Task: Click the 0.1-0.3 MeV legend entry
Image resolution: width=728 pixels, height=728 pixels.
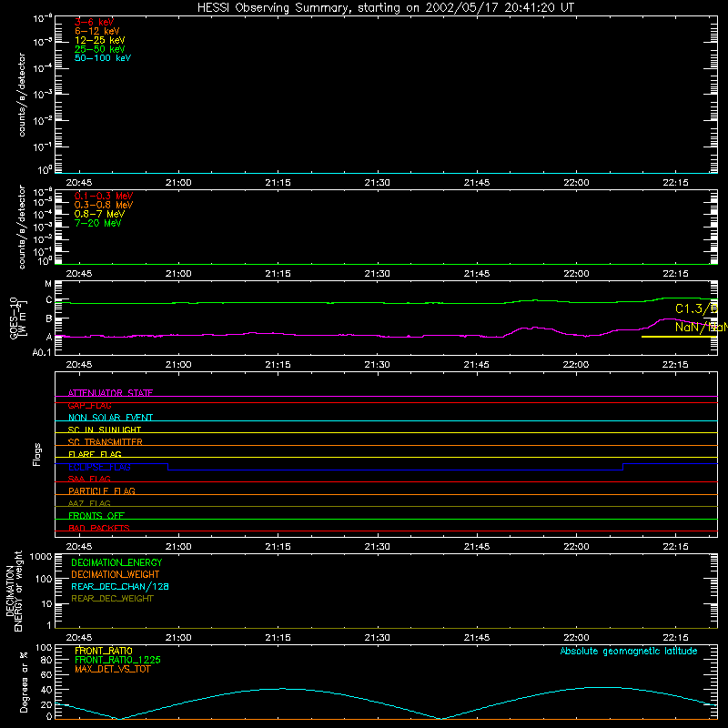Action: 104,196
